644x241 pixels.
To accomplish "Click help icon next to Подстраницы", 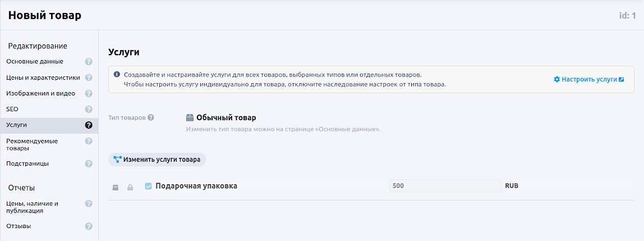I will (x=89, y=164).
